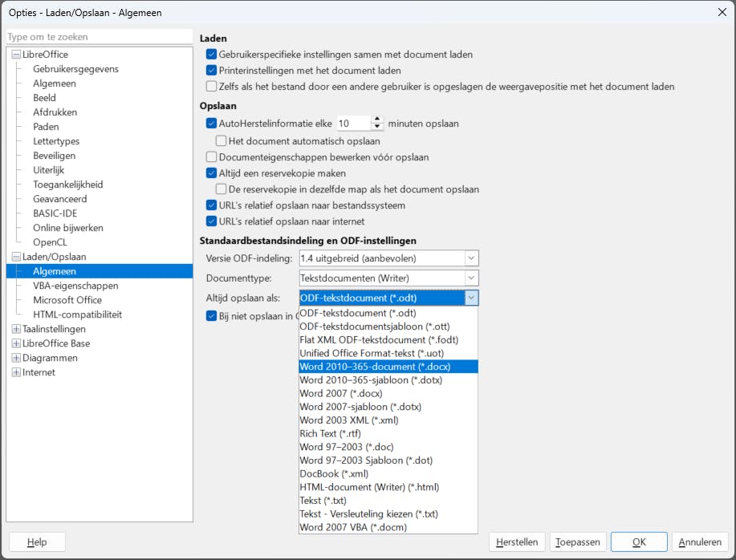Viewport: 736px width, 560px height.
Task: Enable Documenteigenschappen bewerken vóór opslaan
Action: [212, 157]
